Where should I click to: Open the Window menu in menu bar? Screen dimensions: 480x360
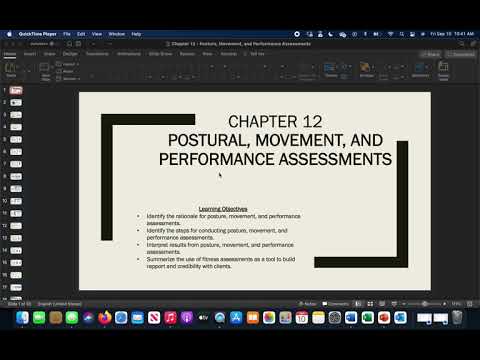click(117, 34)
